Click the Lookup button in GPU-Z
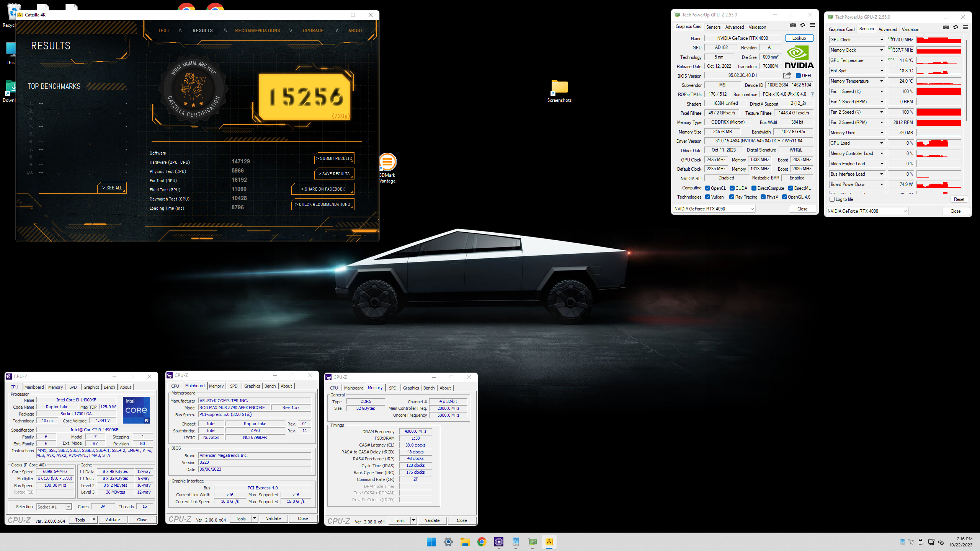980x551 pixels. pyautogui.click(x=799, y=38)
